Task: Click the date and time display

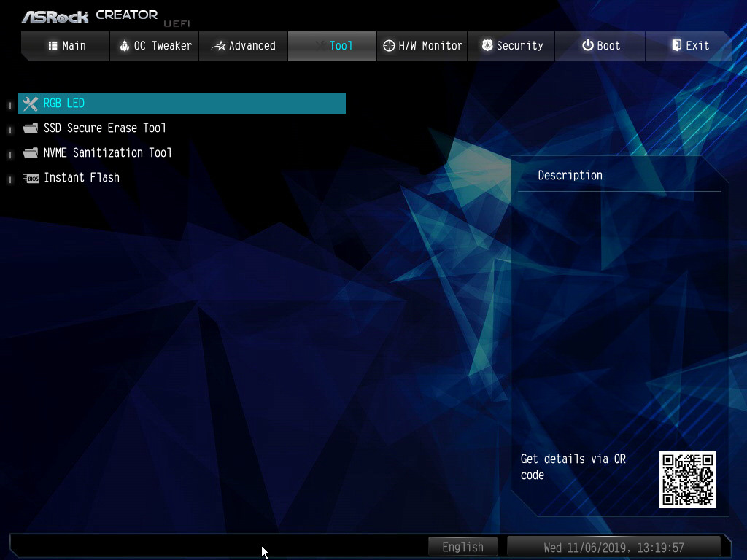Action: [x=614, y=547]
